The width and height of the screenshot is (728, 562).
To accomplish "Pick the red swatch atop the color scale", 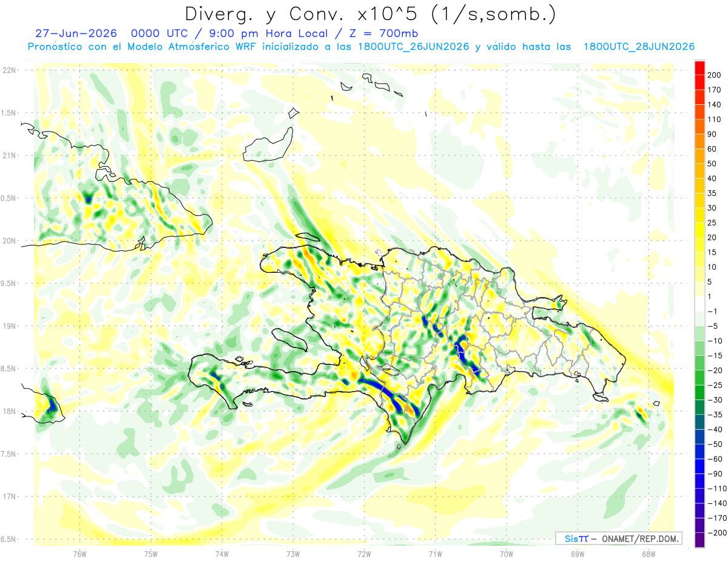I will point(699,69).
